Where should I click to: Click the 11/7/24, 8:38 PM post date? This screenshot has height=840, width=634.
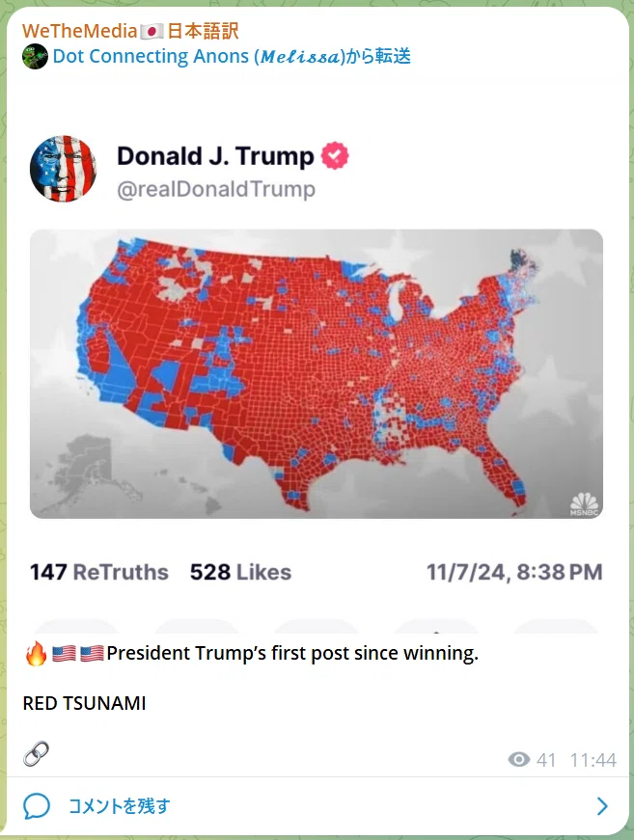pos(514,572)
